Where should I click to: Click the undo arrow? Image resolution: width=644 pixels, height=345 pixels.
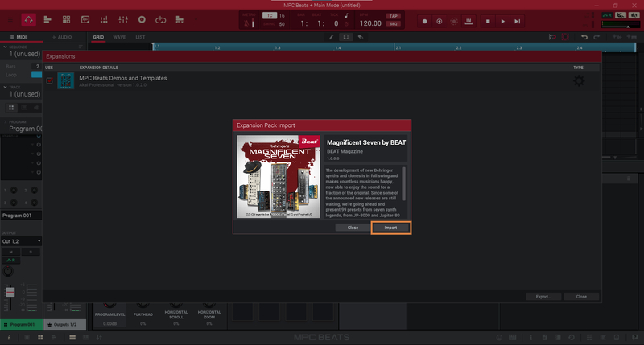click(x=584, y=37)
